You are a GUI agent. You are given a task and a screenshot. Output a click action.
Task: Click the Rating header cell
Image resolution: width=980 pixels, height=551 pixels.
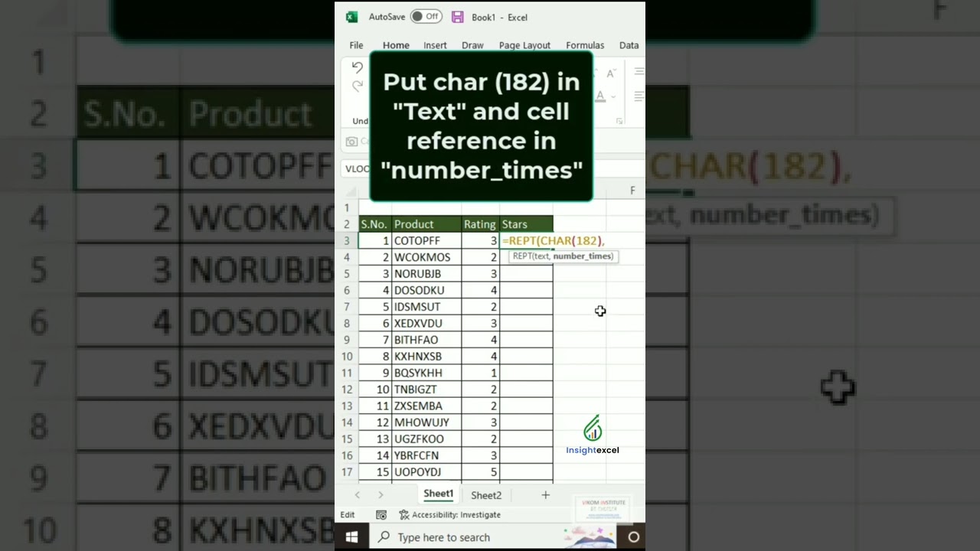pyautogui.click(x=480, y=224)
